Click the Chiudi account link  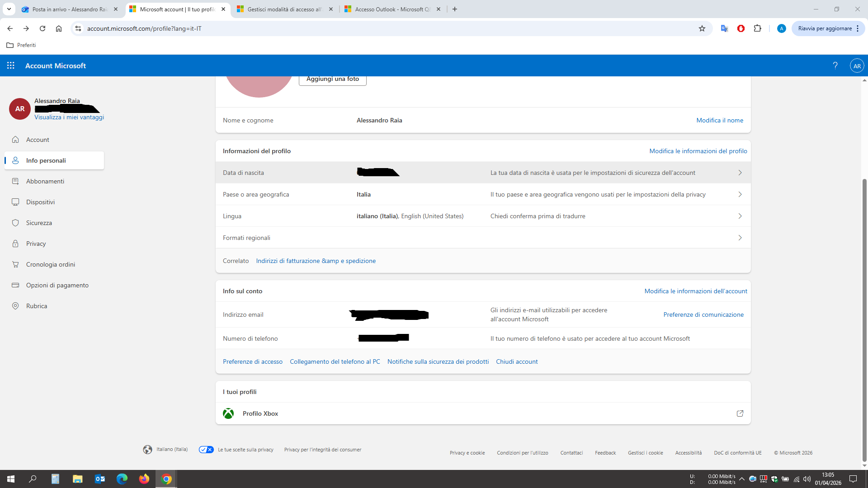(517, 361)
